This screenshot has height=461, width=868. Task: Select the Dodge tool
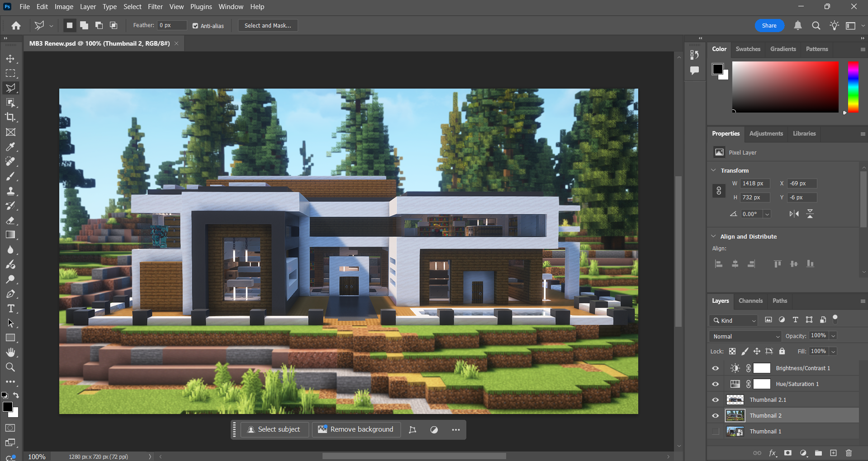click(10, 279)
